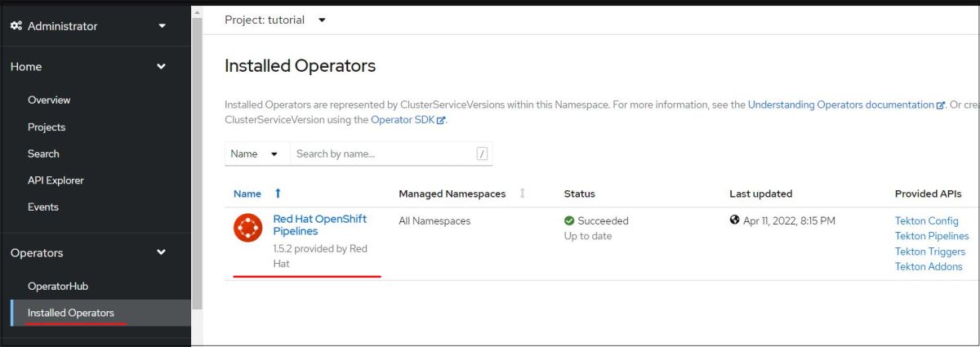This screenshot has width=980, height=347.
Task: Click the ascending sort arrow beside Name
Action: [x=278, y=194]
